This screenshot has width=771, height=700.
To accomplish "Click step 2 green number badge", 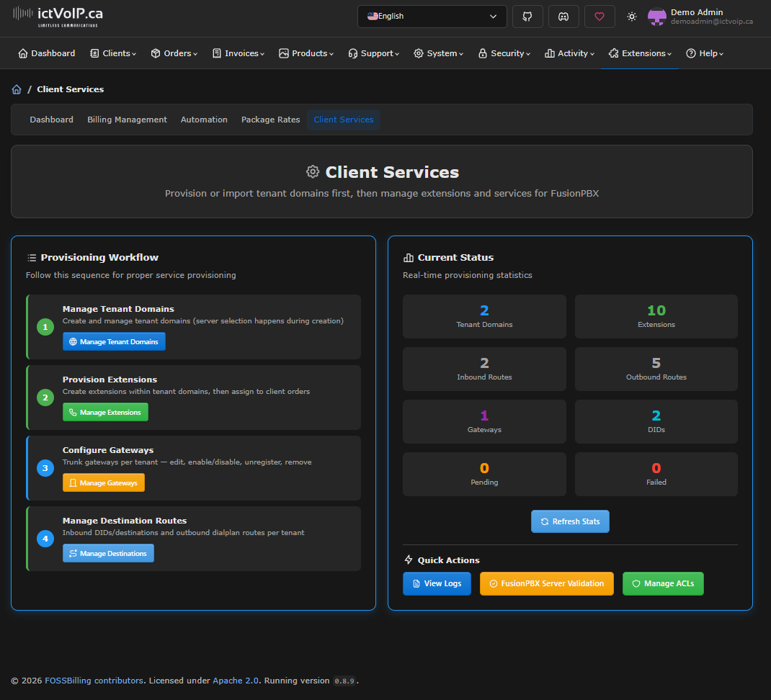I will (x=45, y=398).
